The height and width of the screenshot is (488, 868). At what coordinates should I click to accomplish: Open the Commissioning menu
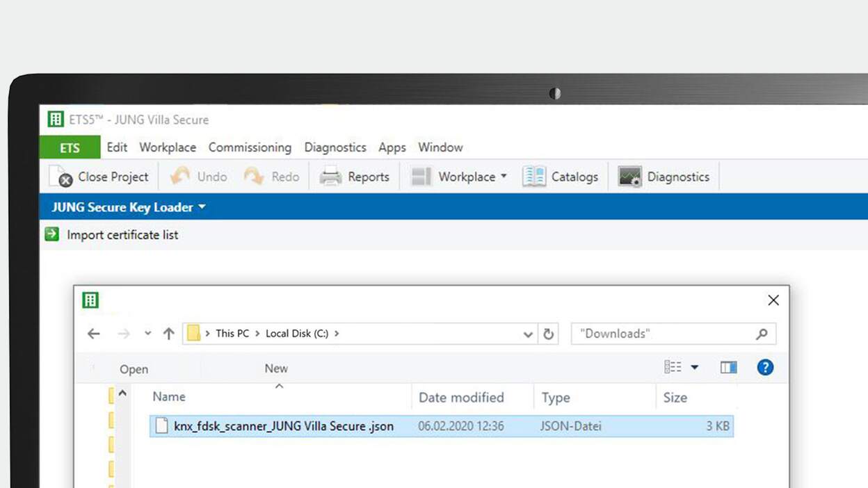pyautogui.click(x=250, y=147)
